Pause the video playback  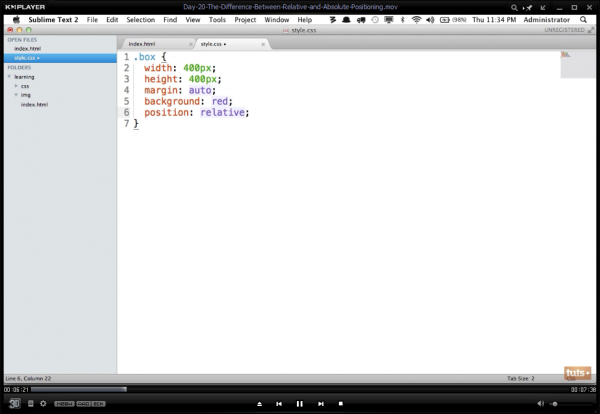coord(300,404)
